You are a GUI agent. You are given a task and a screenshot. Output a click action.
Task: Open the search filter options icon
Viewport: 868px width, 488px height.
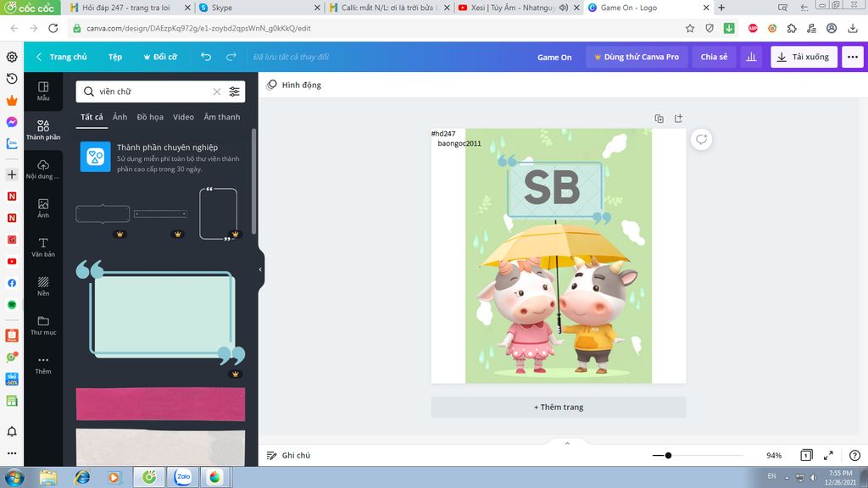tap(234, 91)
